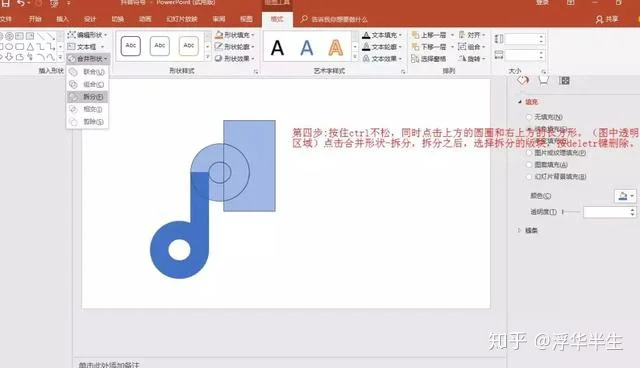Open the 文本框 (Text Box) dropdown

point(86,47)
